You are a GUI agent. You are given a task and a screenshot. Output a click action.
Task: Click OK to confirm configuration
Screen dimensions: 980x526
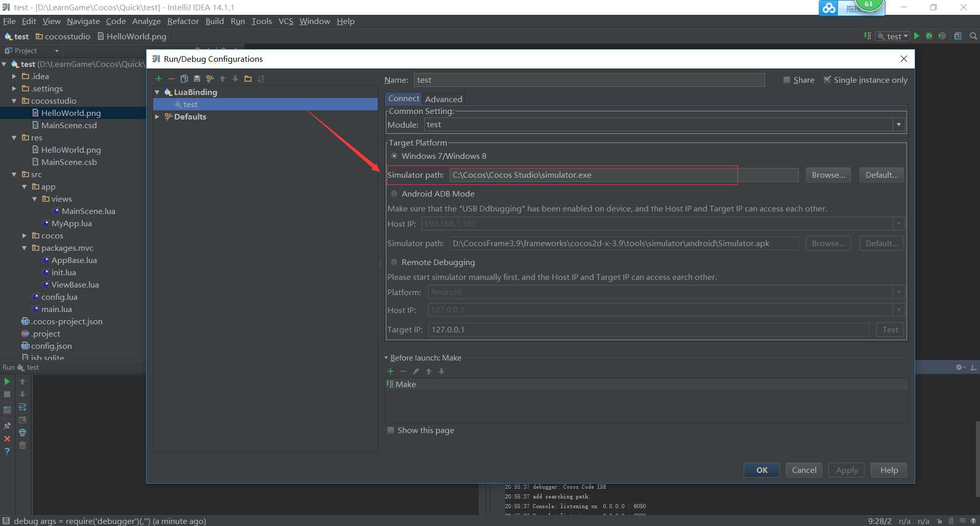(762, 470)
